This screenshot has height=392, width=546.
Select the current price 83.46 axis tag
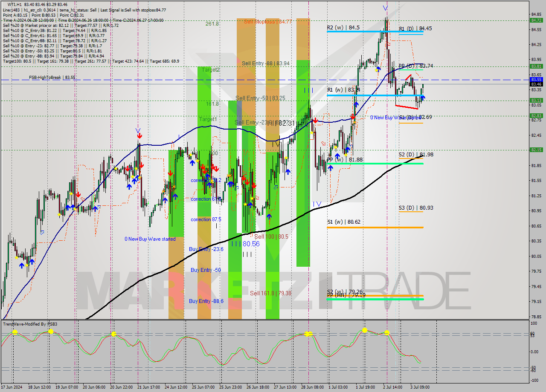tap(536, 84)
